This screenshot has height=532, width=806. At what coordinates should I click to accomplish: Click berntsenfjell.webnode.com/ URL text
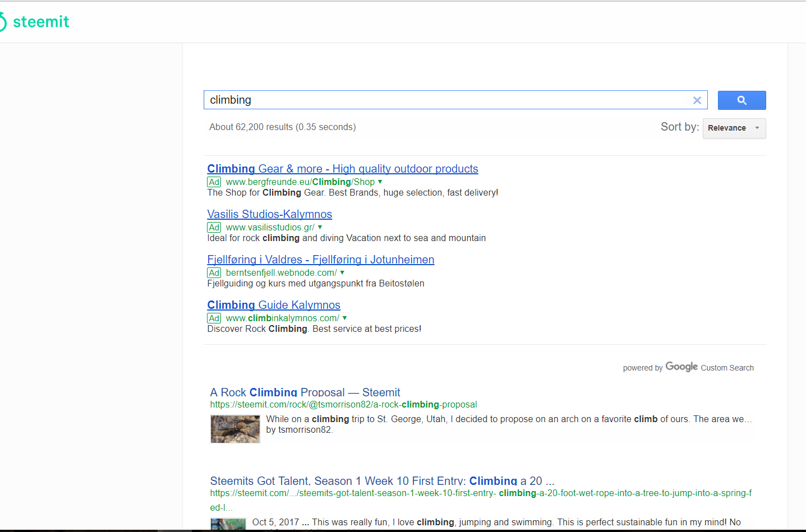[282, 273]
